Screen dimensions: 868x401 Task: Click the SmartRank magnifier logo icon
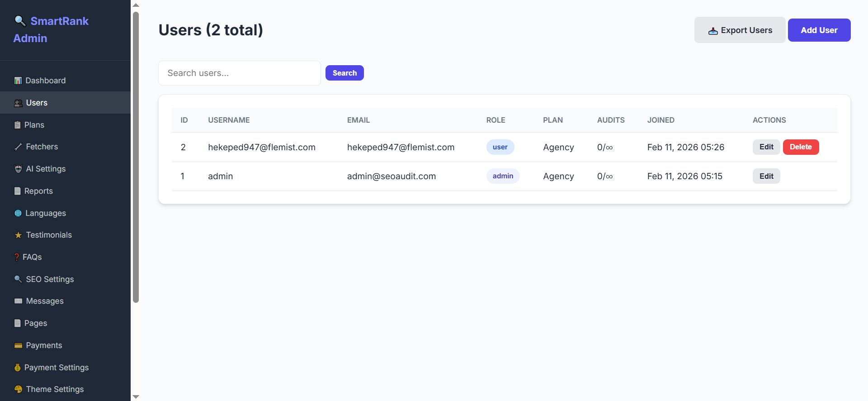tap(20, 21)
